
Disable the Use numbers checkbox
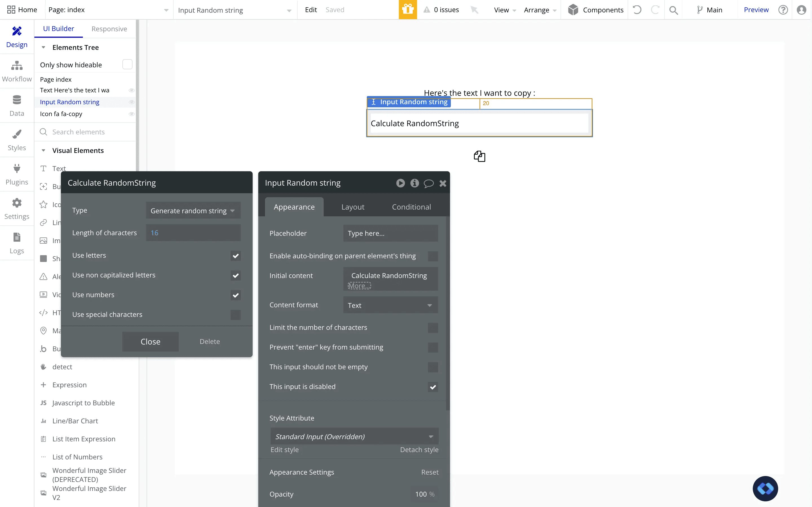pos(235,295)
